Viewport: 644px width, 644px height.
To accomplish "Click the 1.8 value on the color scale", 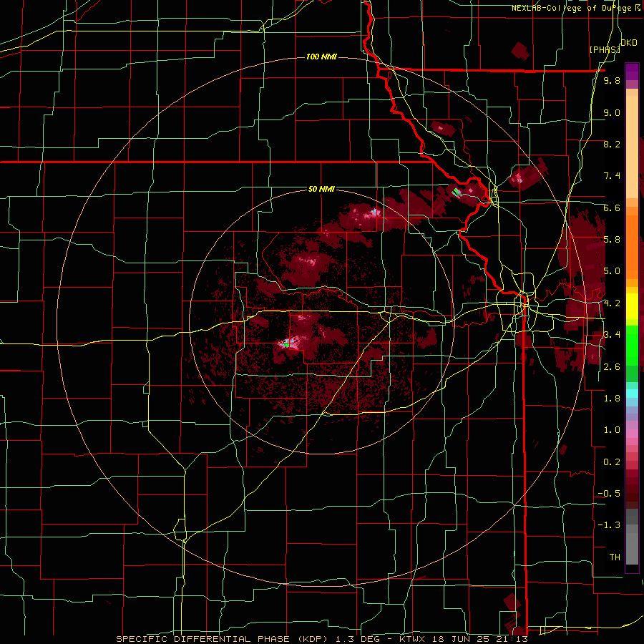I will (x=612, y=399).
